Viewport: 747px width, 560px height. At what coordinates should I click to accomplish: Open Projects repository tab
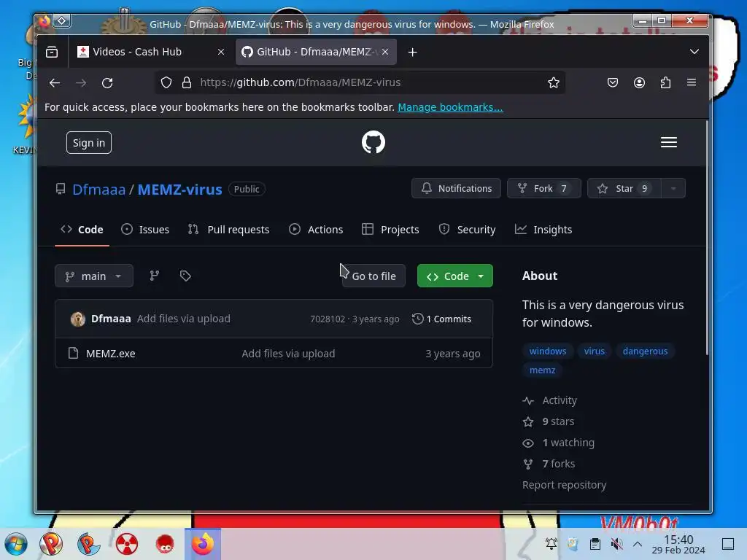(390, 230)
